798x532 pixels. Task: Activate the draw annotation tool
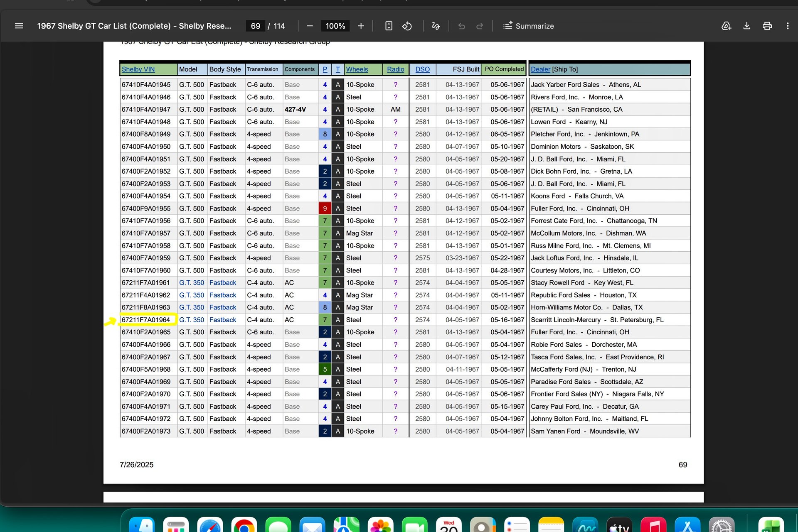coord(436,26)
